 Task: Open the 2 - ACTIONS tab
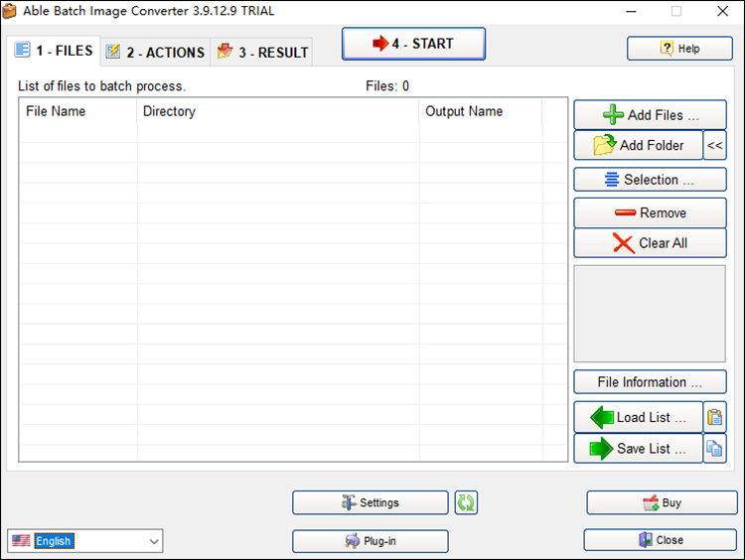click(155, 52)
